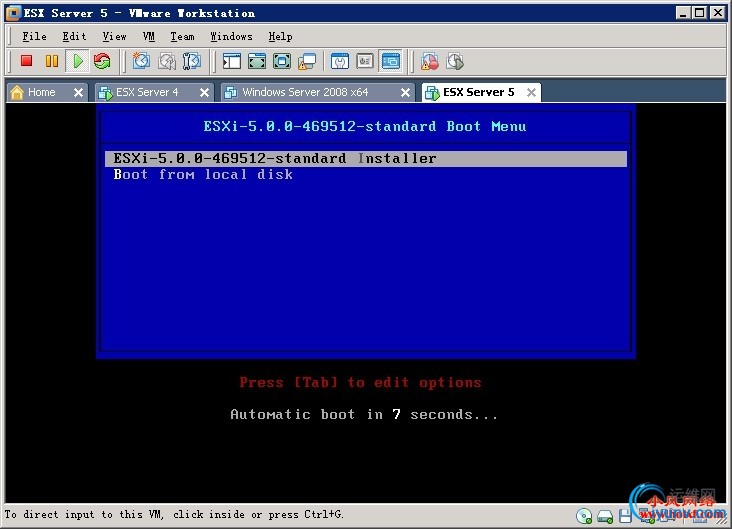Maximize the VMware Workstation window
Screen dimensions: 732x529
click(x=700, y=13)
